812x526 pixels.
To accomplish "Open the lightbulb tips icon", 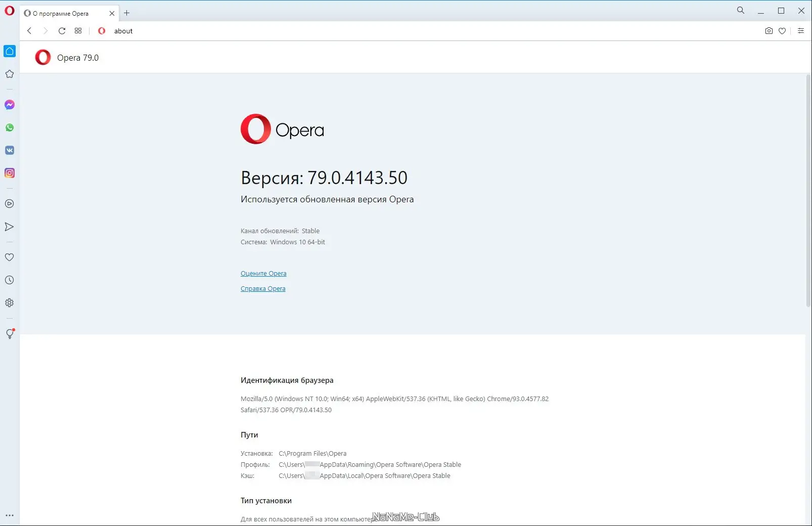I will point(10,334).
